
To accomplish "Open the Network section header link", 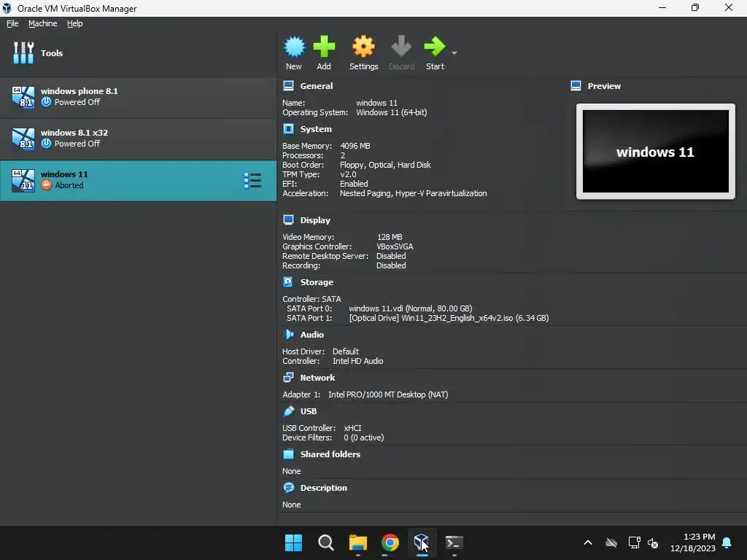I will pos(317,378).
